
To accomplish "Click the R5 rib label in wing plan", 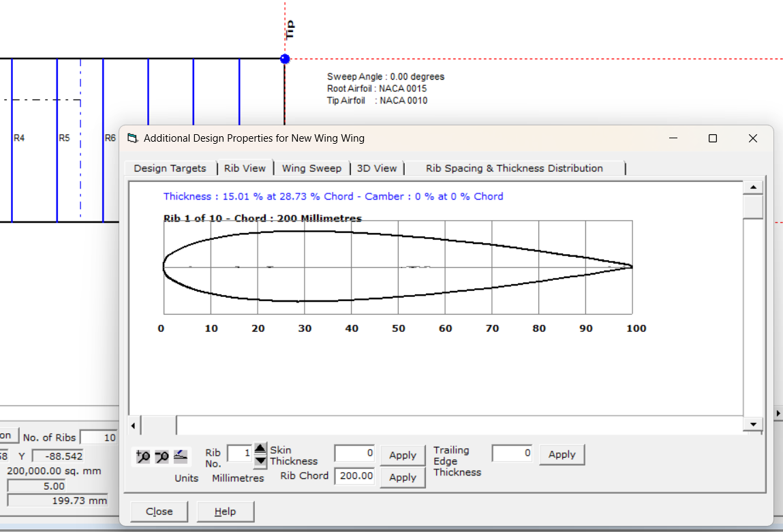I will (65, 138).
